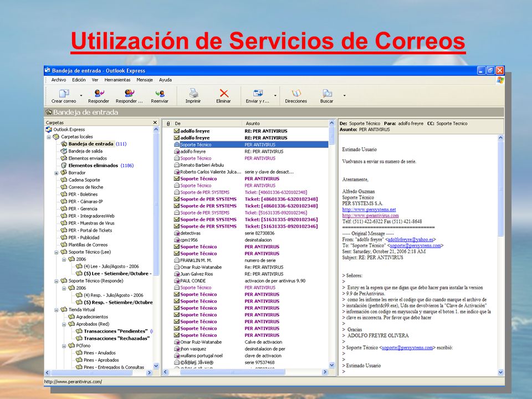
Task: Collapse the Carpetas locales tree node
Action: click(x=49, y=137)
